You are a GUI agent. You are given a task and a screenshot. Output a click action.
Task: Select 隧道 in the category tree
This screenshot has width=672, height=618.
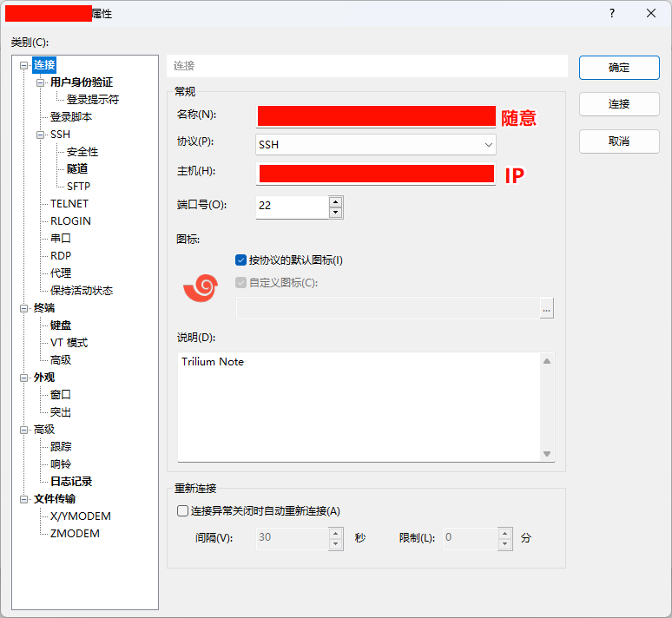(77, 169)
